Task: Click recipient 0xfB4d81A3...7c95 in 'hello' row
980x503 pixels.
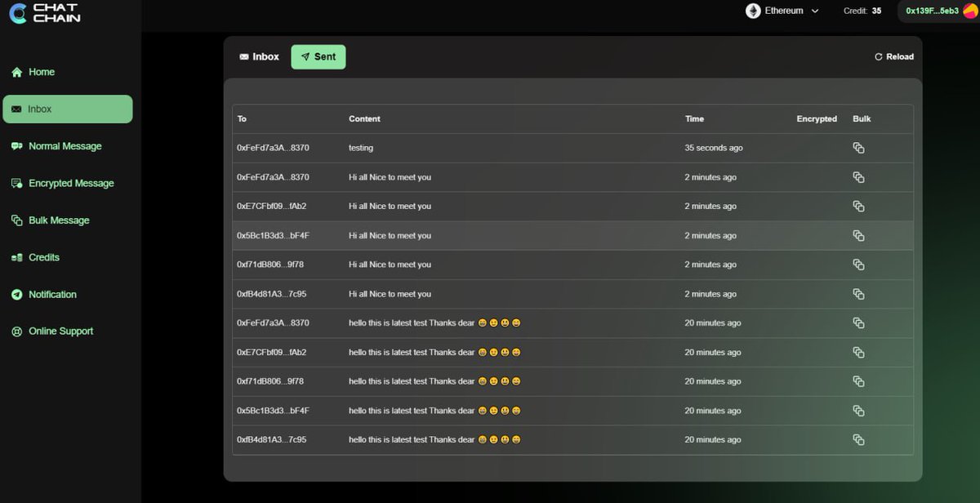Action: coord(272,440)
